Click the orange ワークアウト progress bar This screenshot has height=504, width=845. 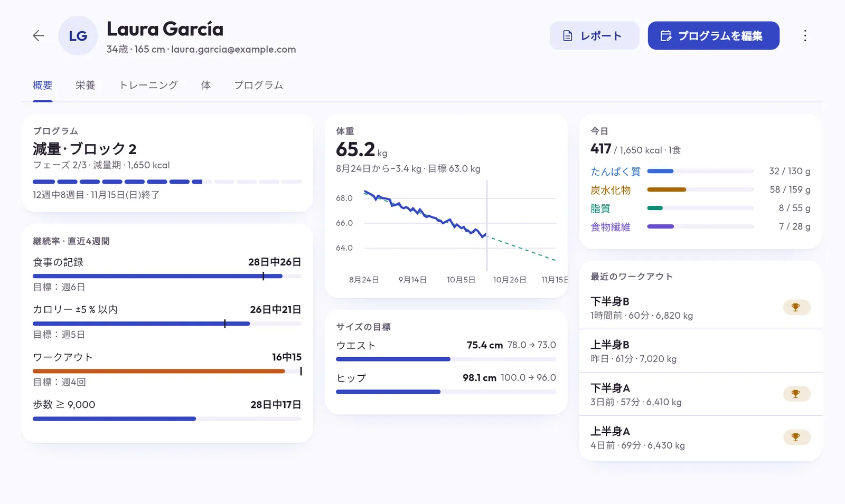point(167,371)
